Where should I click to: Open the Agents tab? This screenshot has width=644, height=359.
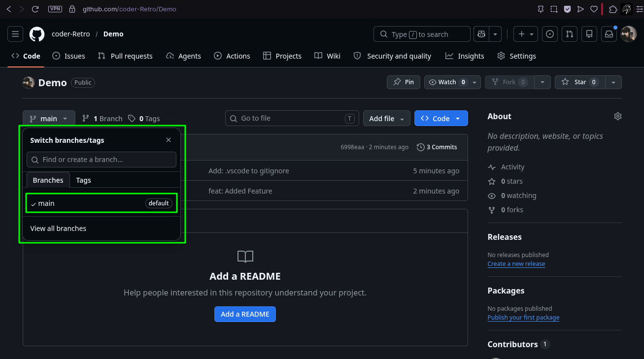[183, 56]
